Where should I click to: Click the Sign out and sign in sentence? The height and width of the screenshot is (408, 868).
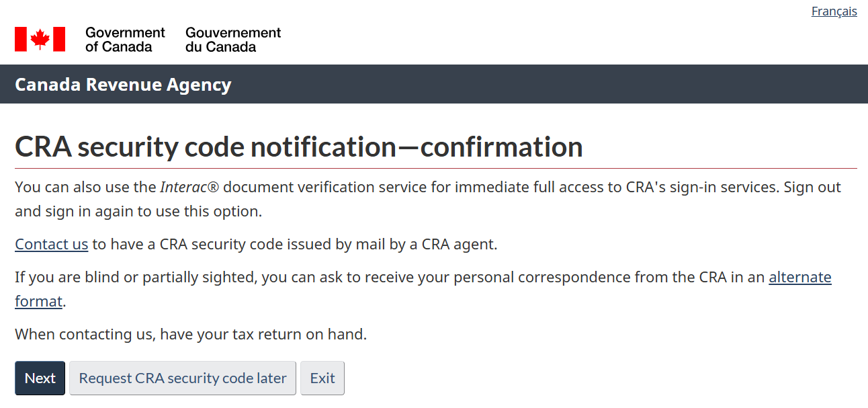138,211
